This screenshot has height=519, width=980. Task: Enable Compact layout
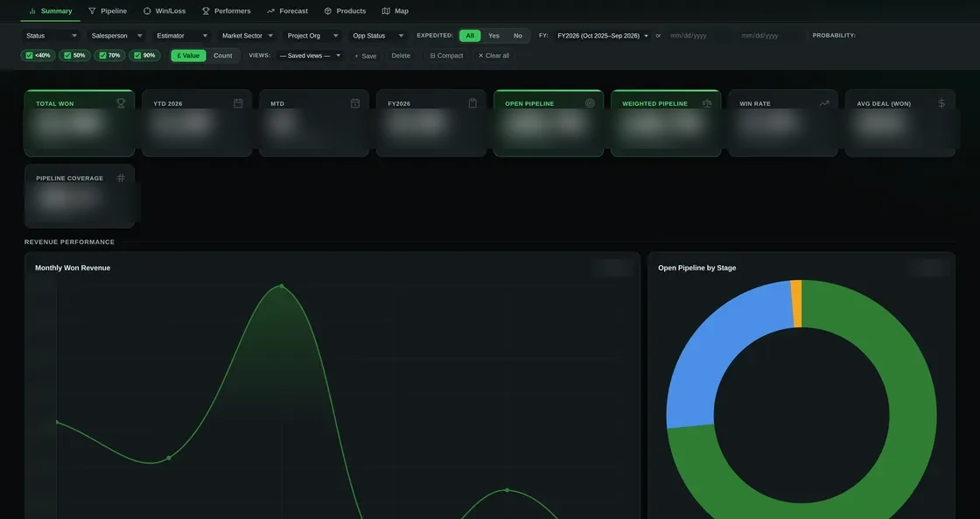pyautogui.click(x=446, y=56)
